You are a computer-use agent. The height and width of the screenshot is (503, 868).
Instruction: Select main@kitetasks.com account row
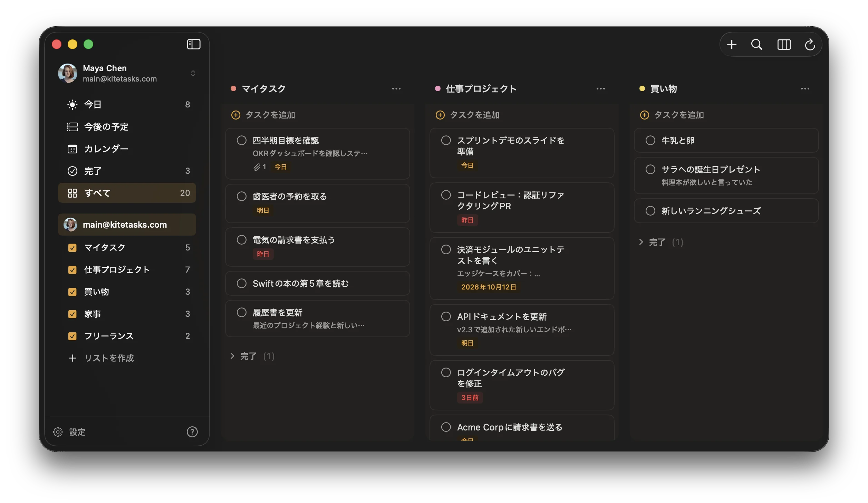pos(127,225)
